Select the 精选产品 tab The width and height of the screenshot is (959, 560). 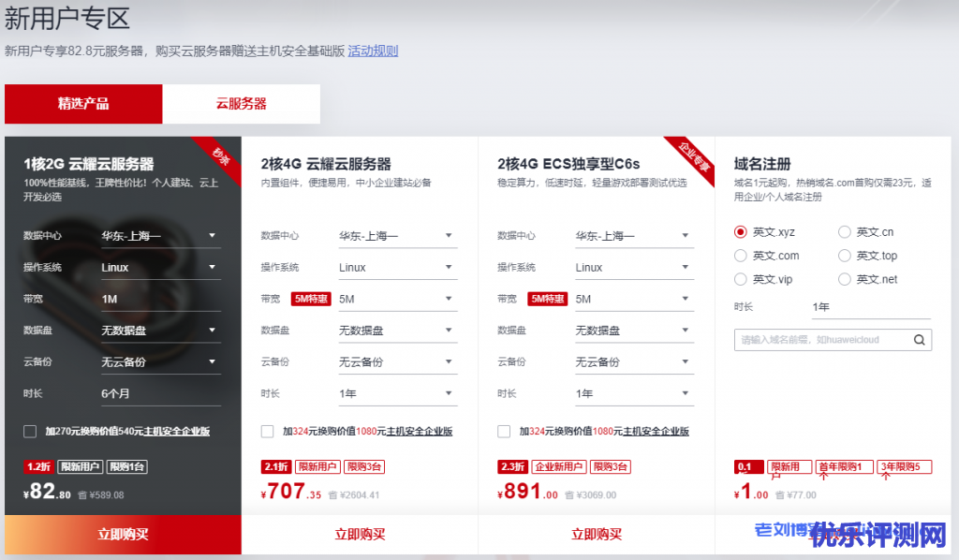[83, 104]
